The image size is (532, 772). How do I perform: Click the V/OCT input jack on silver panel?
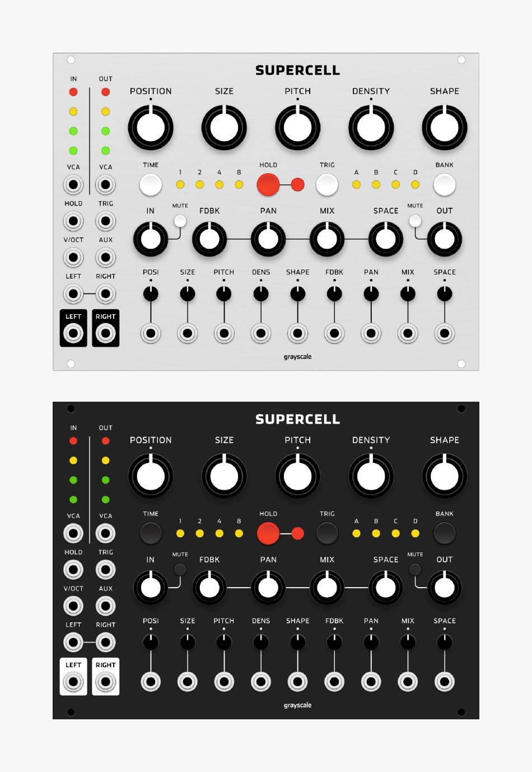[x=73, y=257]
